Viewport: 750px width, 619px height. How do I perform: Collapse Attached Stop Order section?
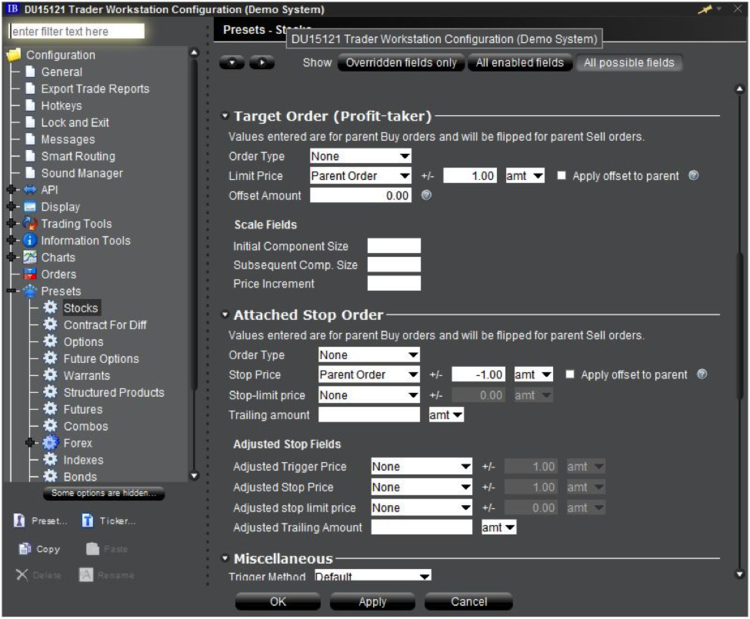coord(225,314)
